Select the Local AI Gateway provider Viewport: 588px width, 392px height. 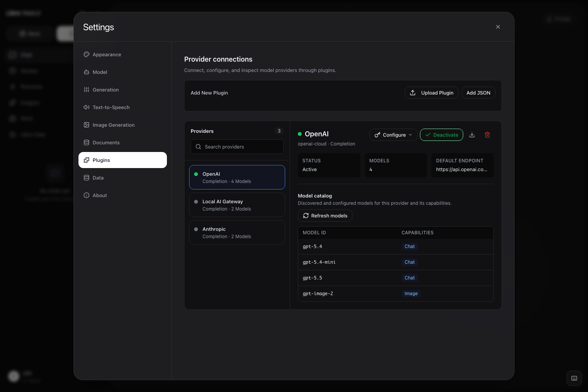237,205
